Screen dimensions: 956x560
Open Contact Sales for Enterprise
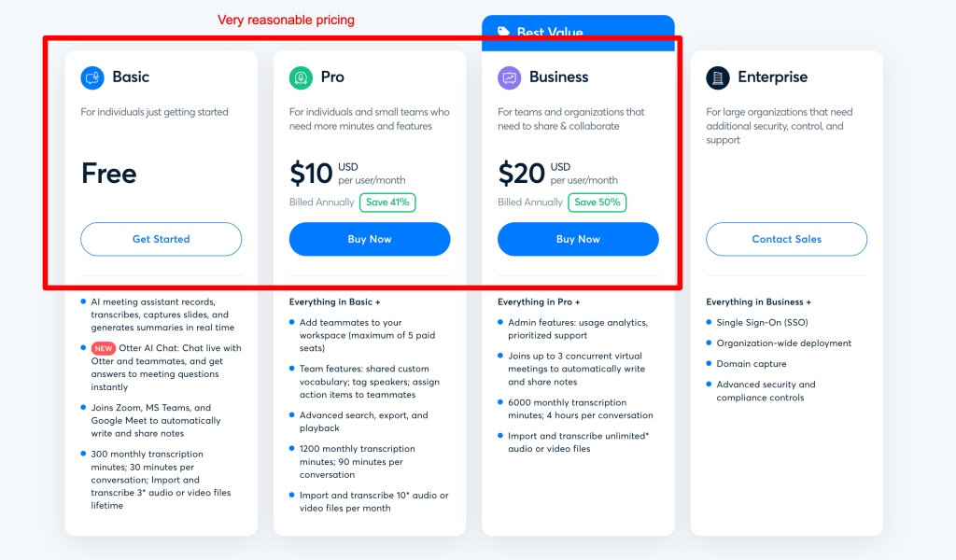point(786,239)
